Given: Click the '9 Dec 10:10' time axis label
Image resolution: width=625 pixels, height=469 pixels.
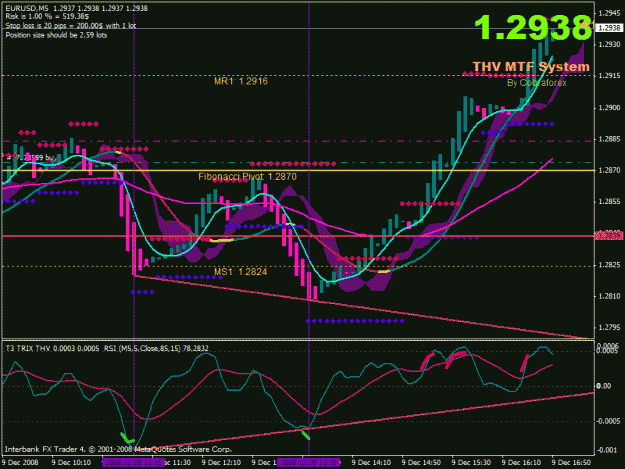Looking at the screenshot, I should coord(71,463).
